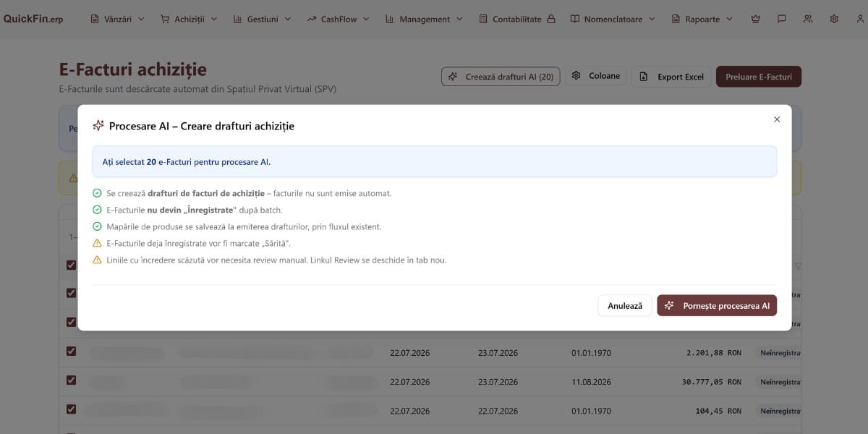Click the gear icon on Coloane button
Viewport: 868px width, 434px height.
(576, 75)
